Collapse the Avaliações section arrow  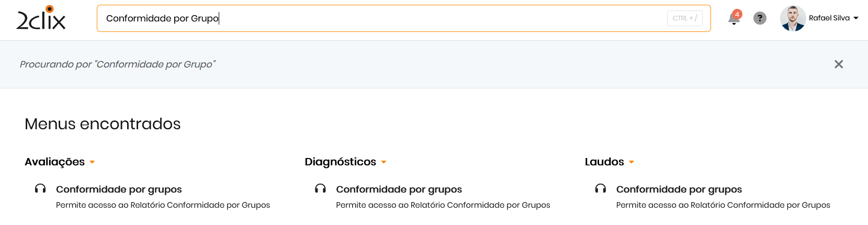(x=92, y=162)
